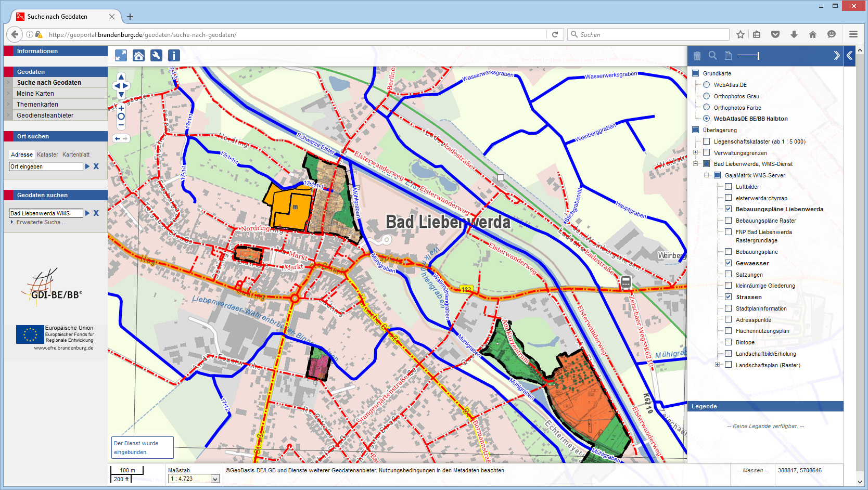Pan map north with the up arrow
This screenshot has width=868, height=490.
[121, 77]
